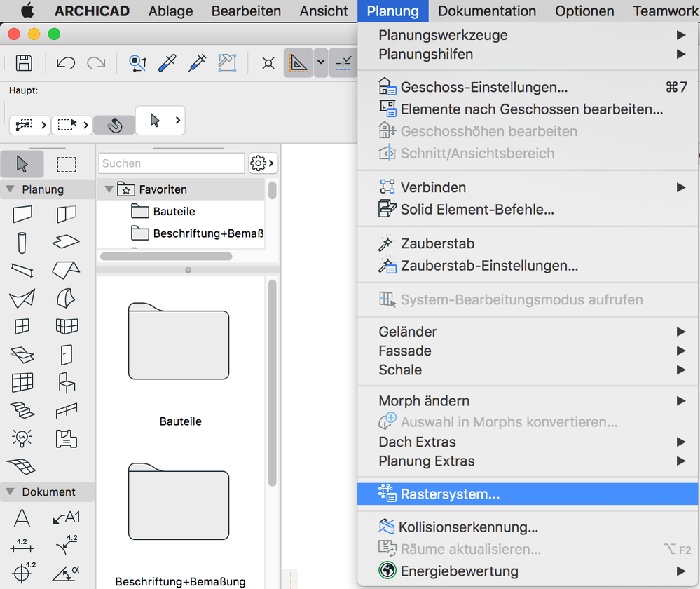Open Planungshilfen submenu
This screenshot has height=589, width=700.
[x=527, y=54]
